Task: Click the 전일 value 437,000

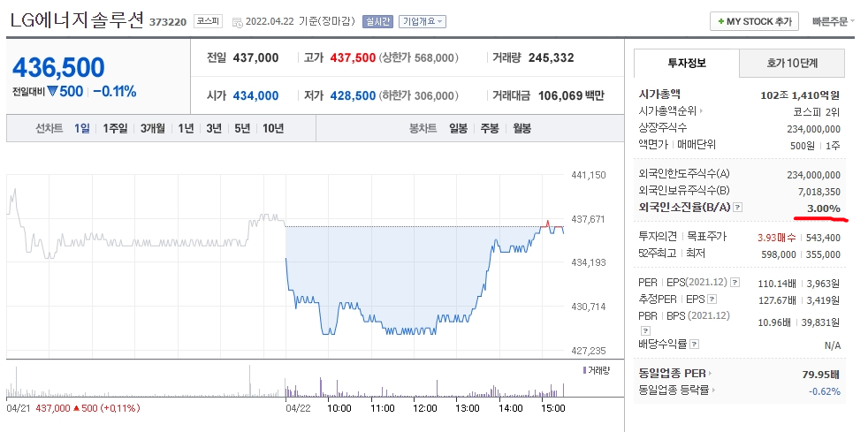Action: (x=255, y=57)
